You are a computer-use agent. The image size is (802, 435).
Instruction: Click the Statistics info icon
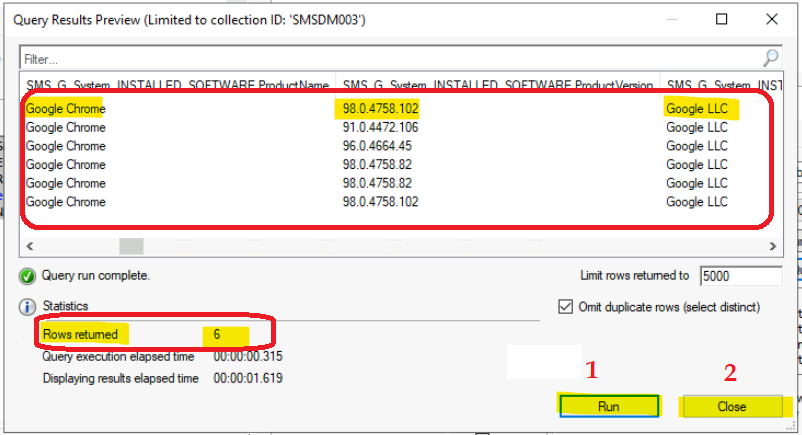coord(27,307)
